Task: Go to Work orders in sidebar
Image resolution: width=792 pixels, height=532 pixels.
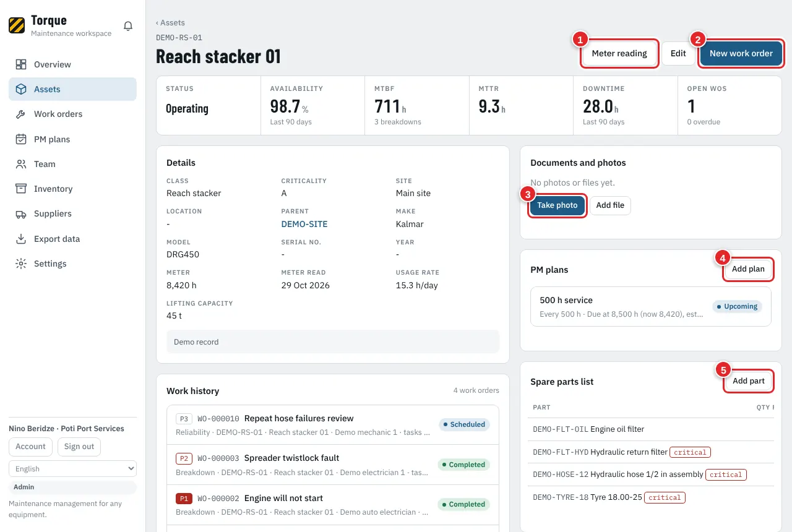Action: tap(72, 114)
